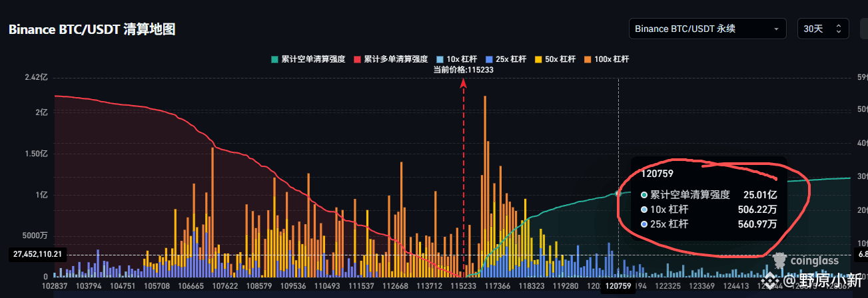
Task: Click the 111537 x-axis label
Action: [362, 285]
